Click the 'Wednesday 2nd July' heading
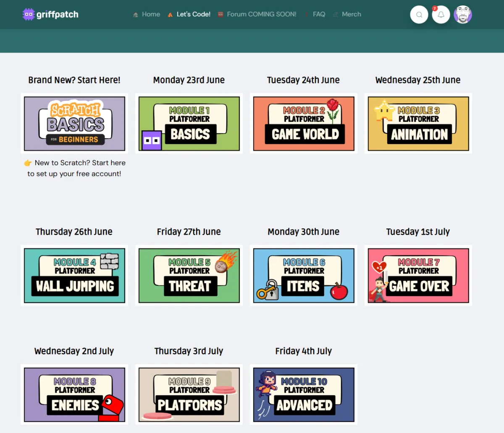 point(74,351)
